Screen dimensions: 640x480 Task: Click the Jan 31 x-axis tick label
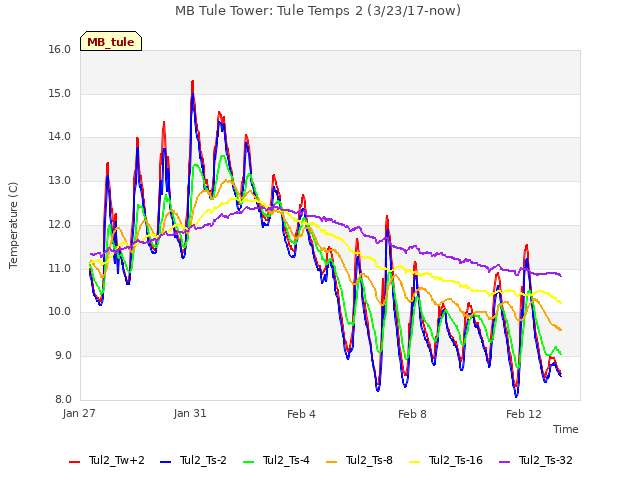point(190,413)
